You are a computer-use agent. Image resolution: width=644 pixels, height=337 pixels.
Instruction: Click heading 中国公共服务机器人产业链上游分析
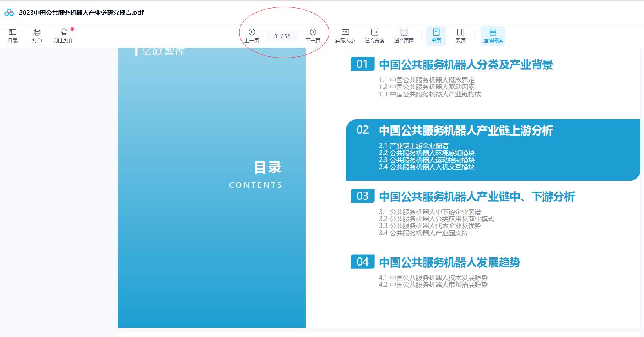click(x=466, y=130)
